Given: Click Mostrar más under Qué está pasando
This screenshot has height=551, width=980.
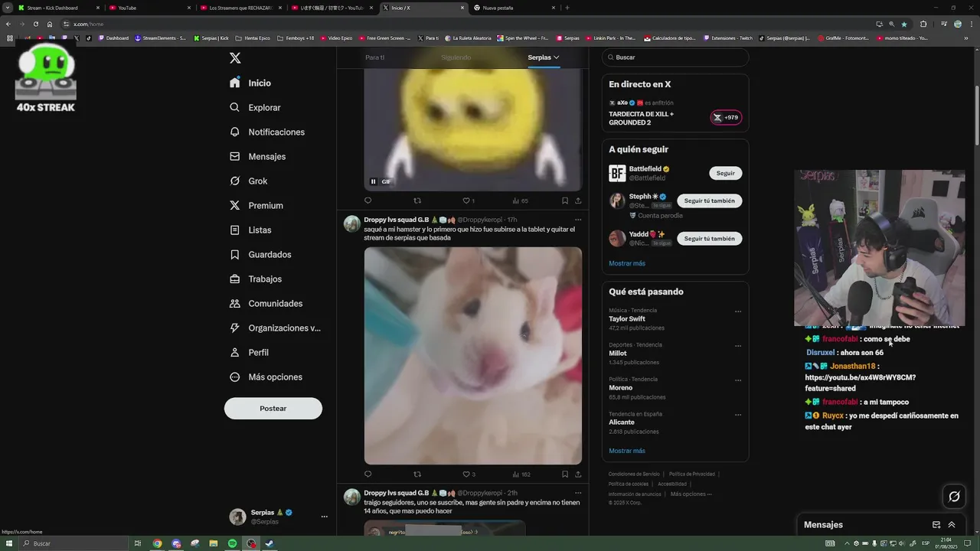Looking at the screenshot, I should tap(627, 451).
